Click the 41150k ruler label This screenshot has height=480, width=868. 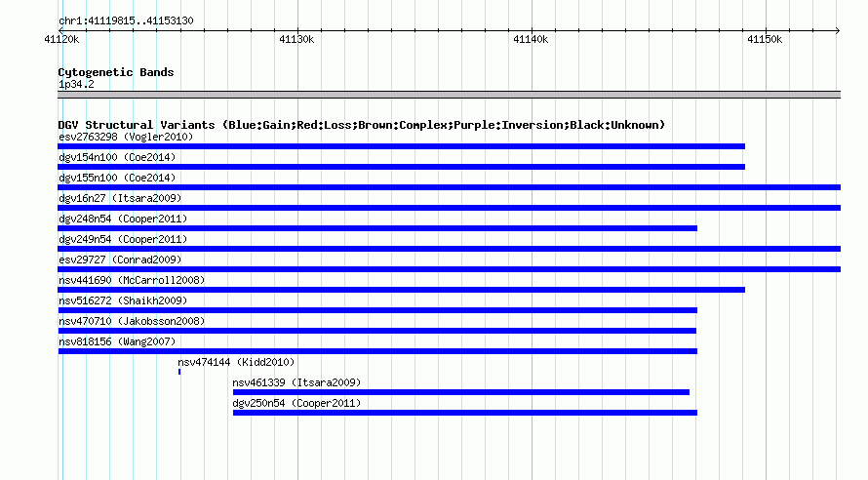click(765, 40)
